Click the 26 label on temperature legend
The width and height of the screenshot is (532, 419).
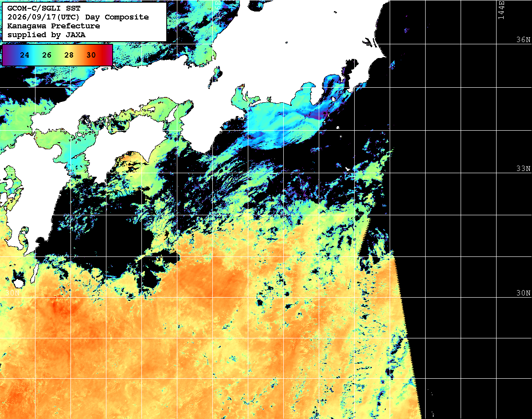(x=47, y=55)
